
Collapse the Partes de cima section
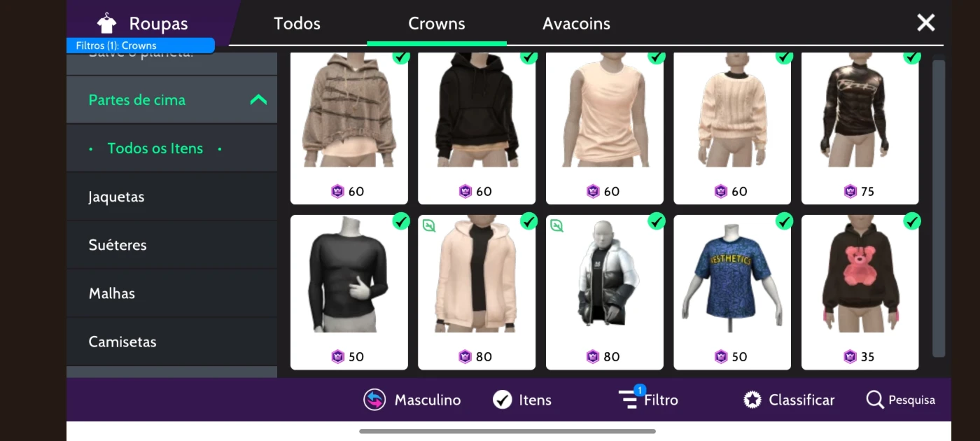[x=258, y=99]
